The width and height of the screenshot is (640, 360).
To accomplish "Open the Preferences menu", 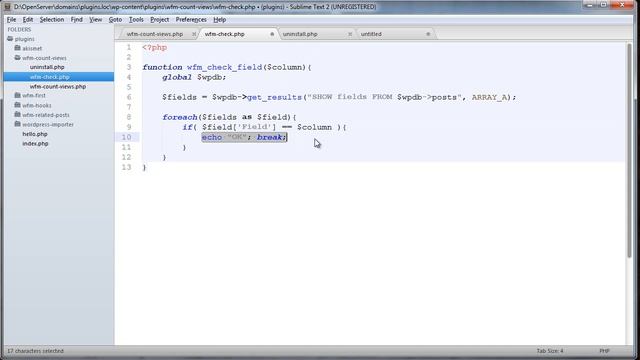I will (x=191, y=20).
